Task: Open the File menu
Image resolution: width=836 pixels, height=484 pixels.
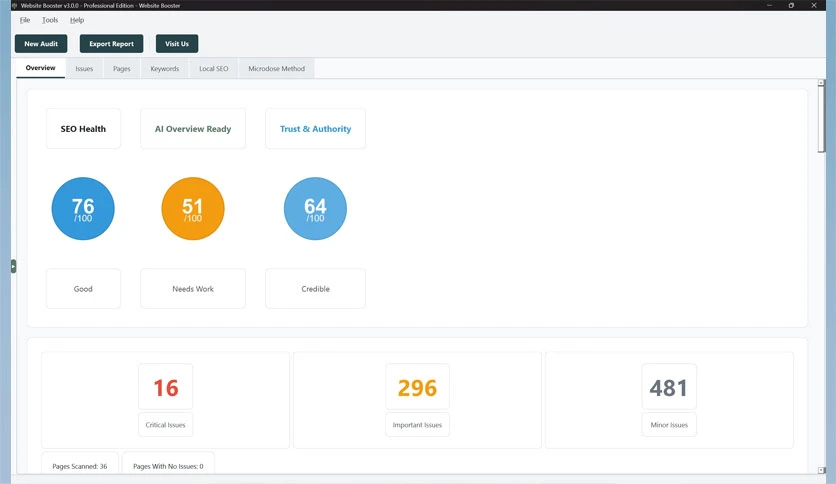Action: coord(25,20)
